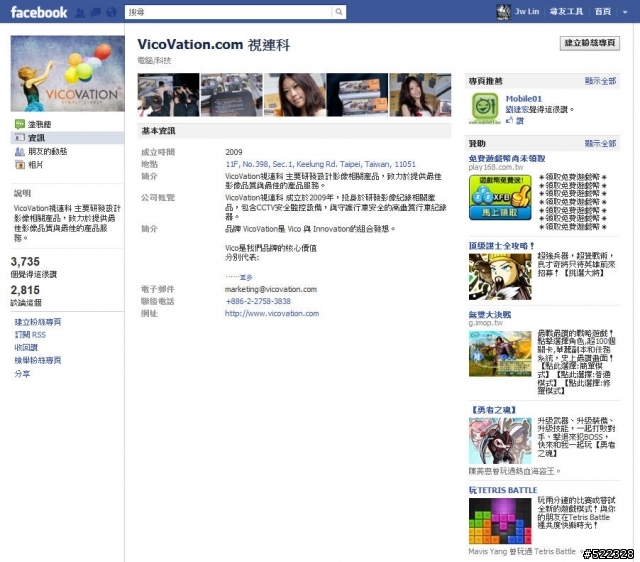Show all 贊助 sponsored ads
The width and height of the screenshot is (640, 562).
(600, 143)
